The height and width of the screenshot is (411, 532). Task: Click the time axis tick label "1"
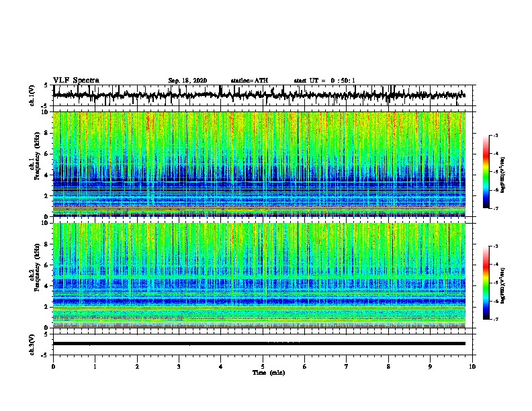pos(95,367)
